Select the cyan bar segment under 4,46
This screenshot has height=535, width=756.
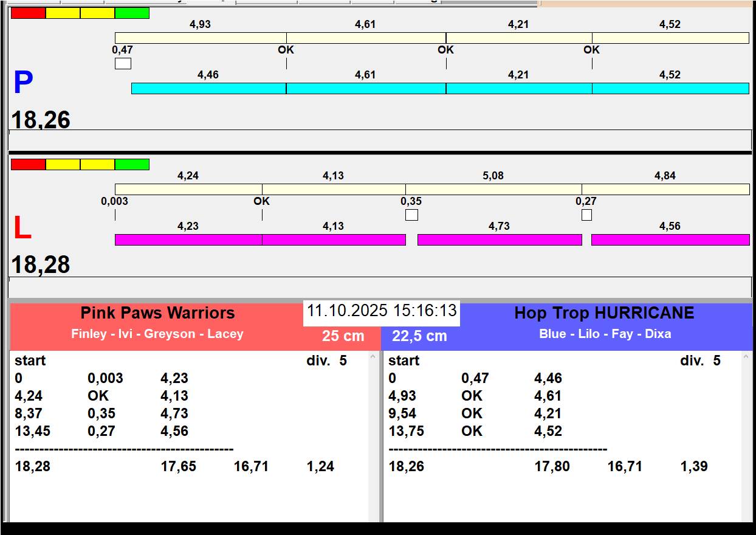click(x=208, y=88)
